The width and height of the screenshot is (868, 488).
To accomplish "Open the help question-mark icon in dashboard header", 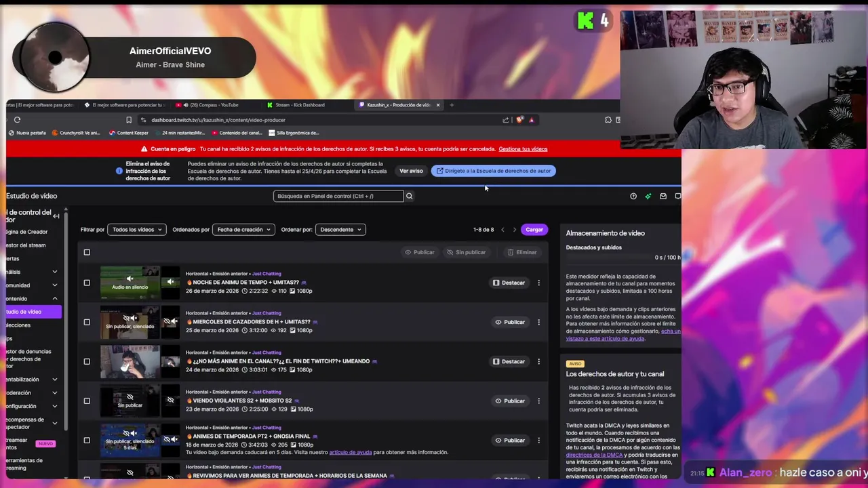I will pyautogui.click(x=633, y=196).
